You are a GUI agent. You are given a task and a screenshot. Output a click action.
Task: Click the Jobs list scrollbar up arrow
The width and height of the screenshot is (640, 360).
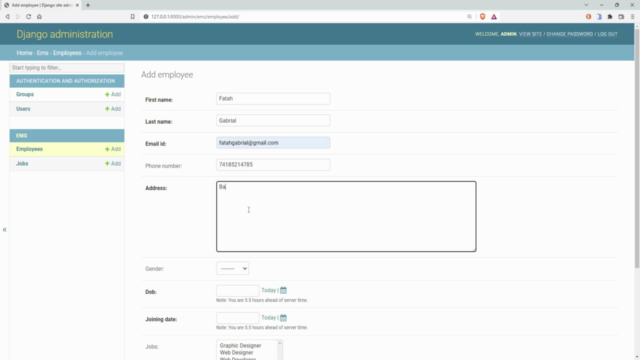click(280, 343)
